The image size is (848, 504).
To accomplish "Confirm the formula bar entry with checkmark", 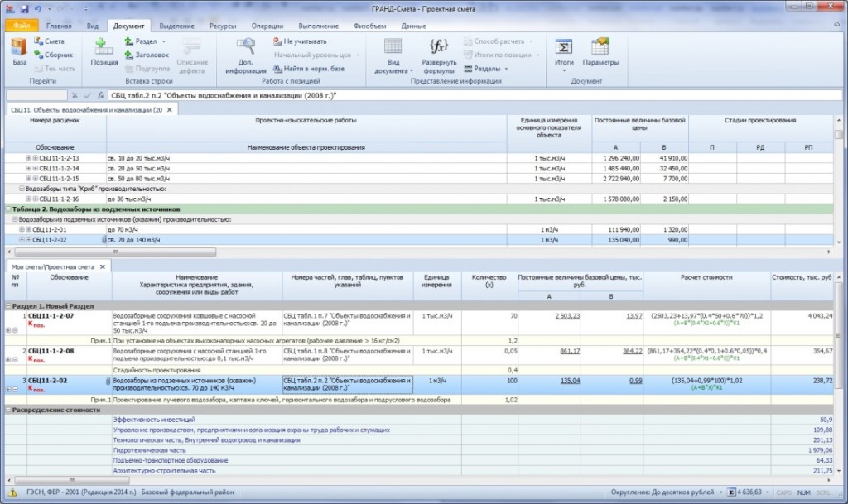I will (87, 96).
